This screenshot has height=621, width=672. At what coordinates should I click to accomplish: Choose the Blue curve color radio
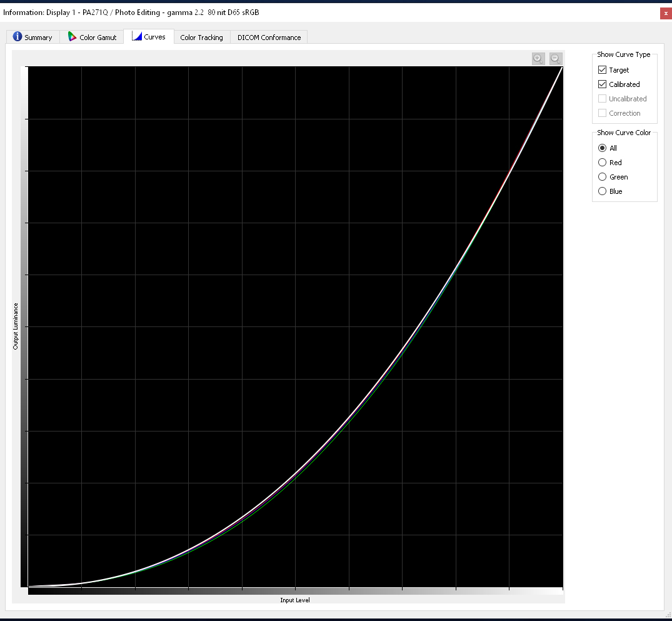pyautogui.click(x=603, y=191)
